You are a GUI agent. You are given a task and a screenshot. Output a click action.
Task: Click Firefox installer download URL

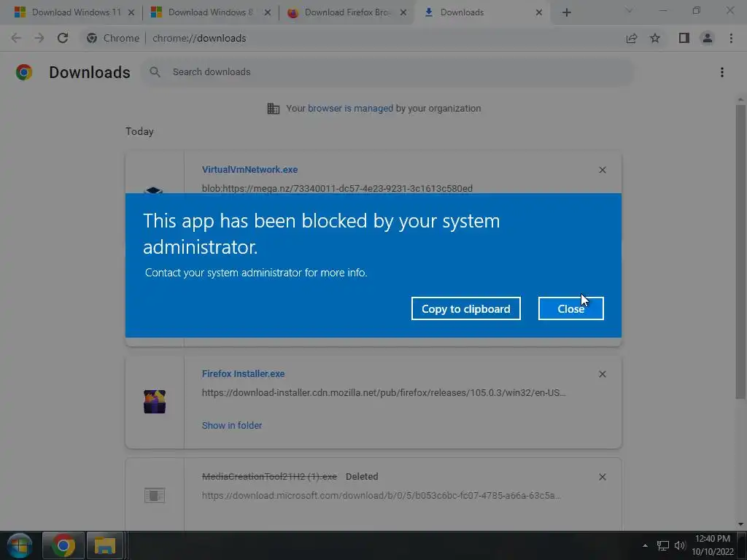click(x=384, y=393)
